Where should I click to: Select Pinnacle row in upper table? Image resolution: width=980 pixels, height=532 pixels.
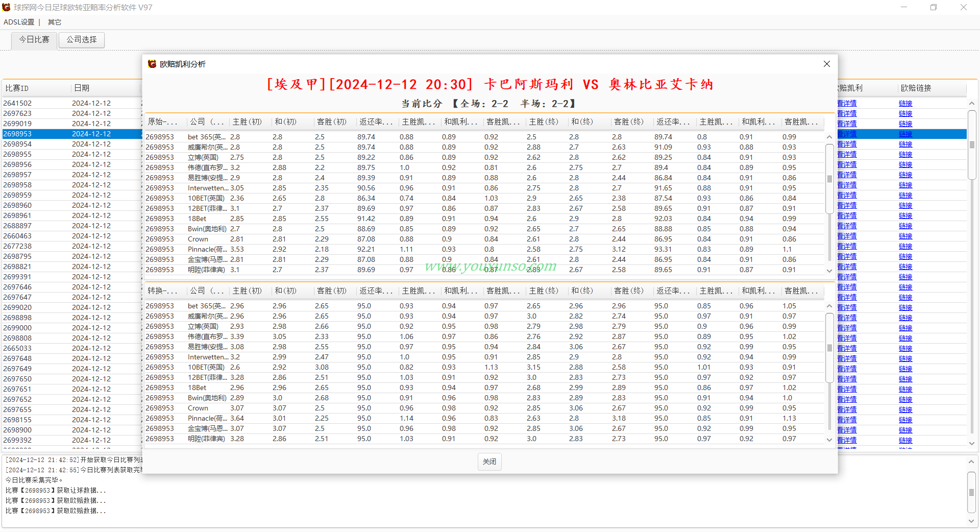[484, 249]
